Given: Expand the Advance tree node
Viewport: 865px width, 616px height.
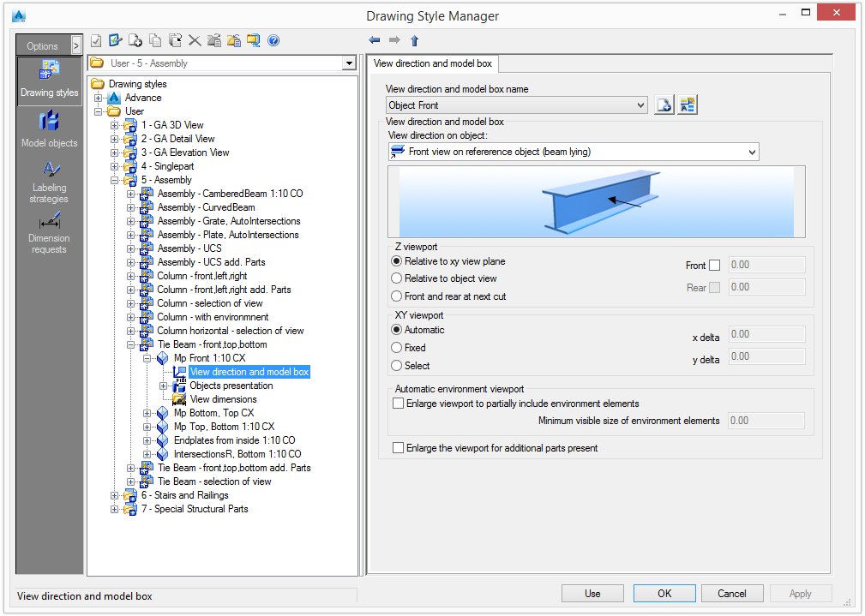Looking at the screenshot, I should pyautogui.click(x=99, y=98).
